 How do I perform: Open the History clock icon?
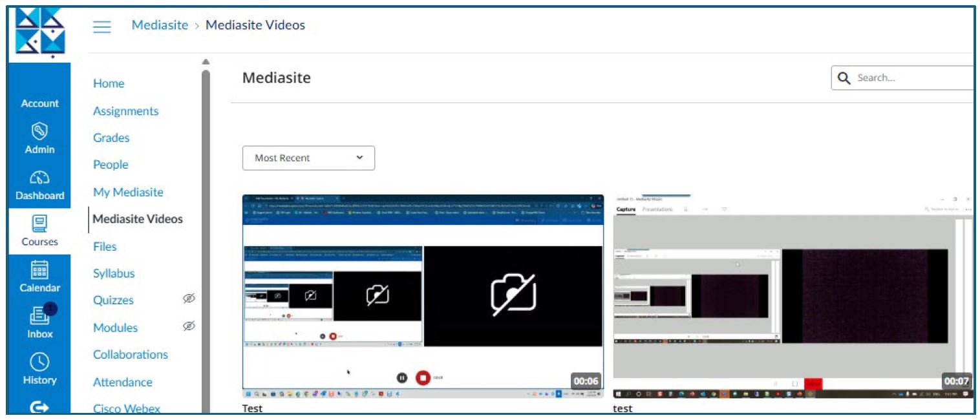[39, 362]
